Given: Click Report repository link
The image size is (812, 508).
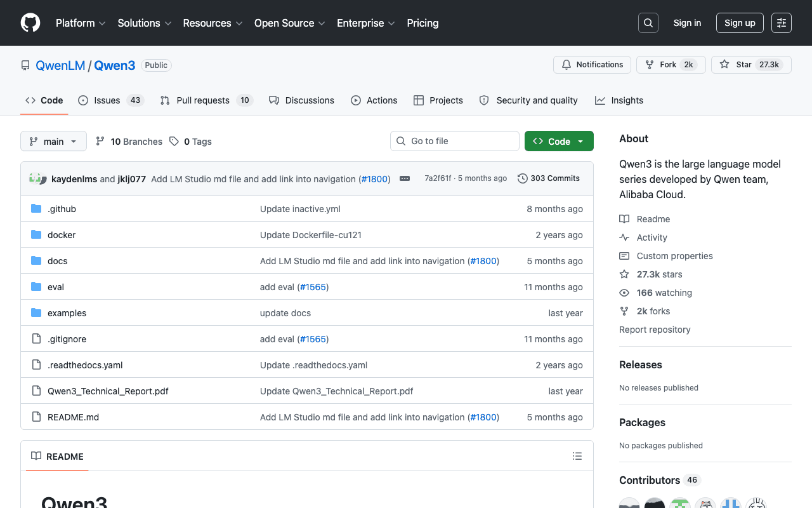Looking at the screenshot, I should click(655, 330).
